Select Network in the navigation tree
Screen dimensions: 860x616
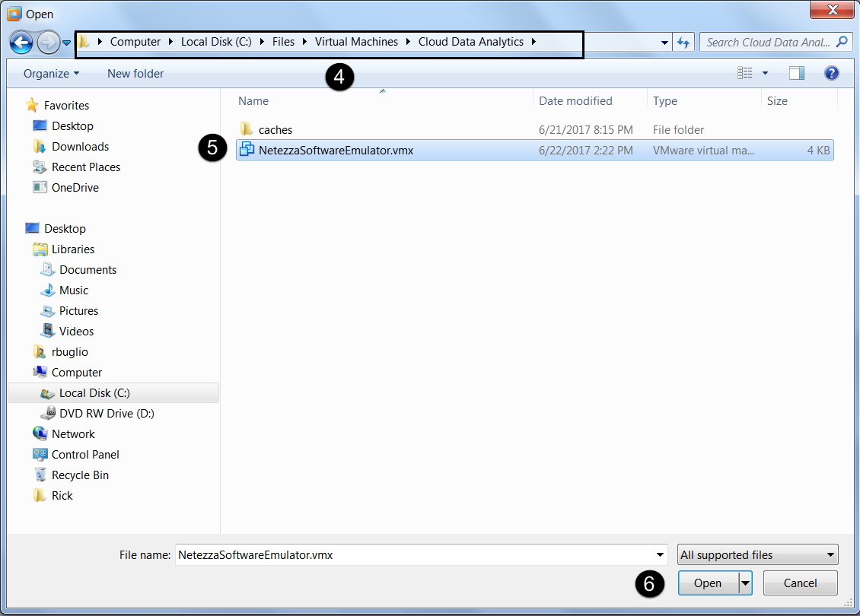[73, 434]
